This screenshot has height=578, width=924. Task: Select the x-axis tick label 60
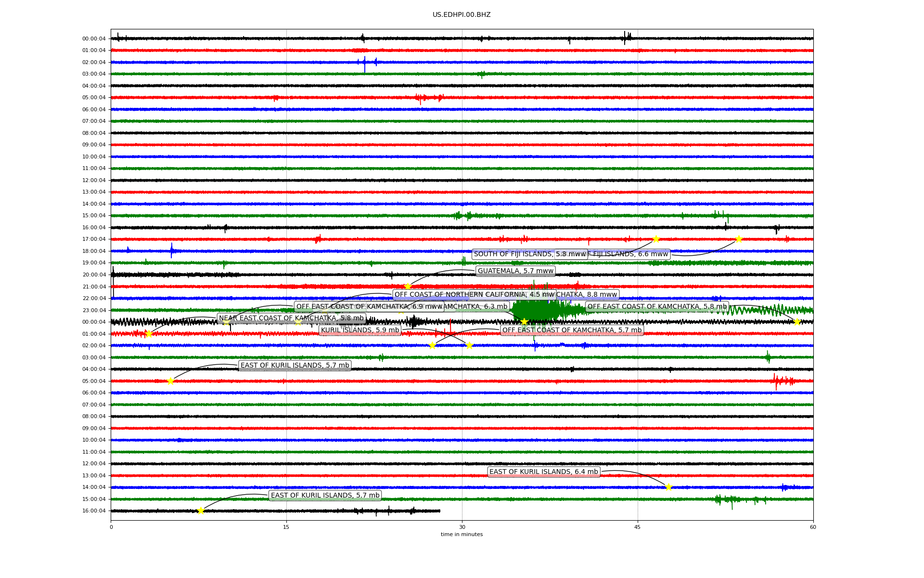point(813,527)
